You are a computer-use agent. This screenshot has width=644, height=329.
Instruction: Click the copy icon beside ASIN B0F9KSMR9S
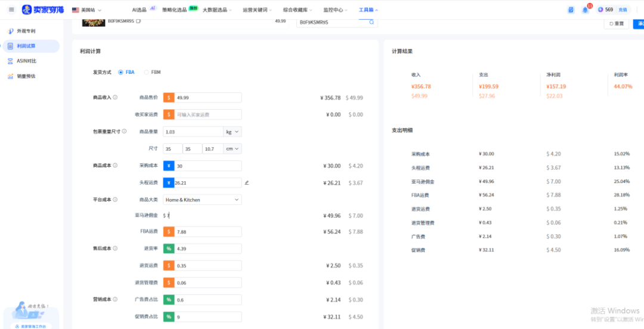pos(138,21)
